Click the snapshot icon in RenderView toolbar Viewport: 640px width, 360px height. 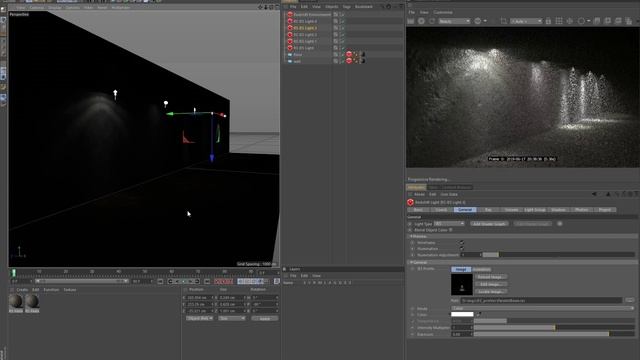coord(597,21)
